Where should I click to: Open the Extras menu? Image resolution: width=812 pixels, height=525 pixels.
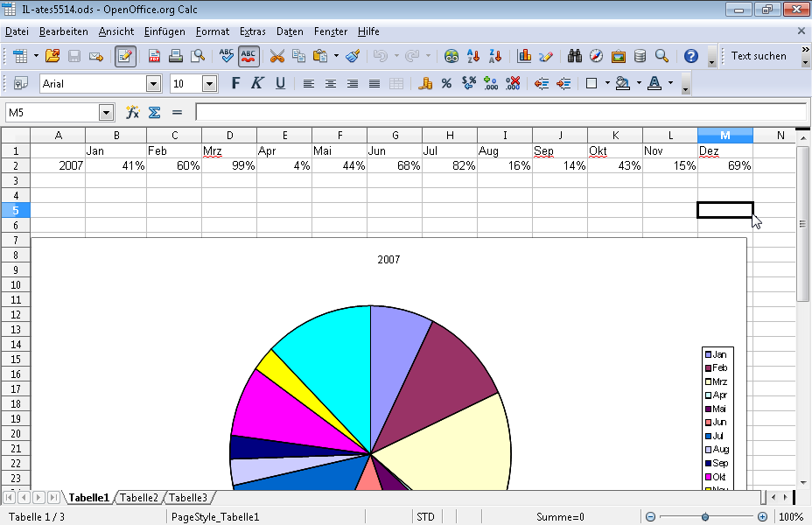[x=253, y=31]
